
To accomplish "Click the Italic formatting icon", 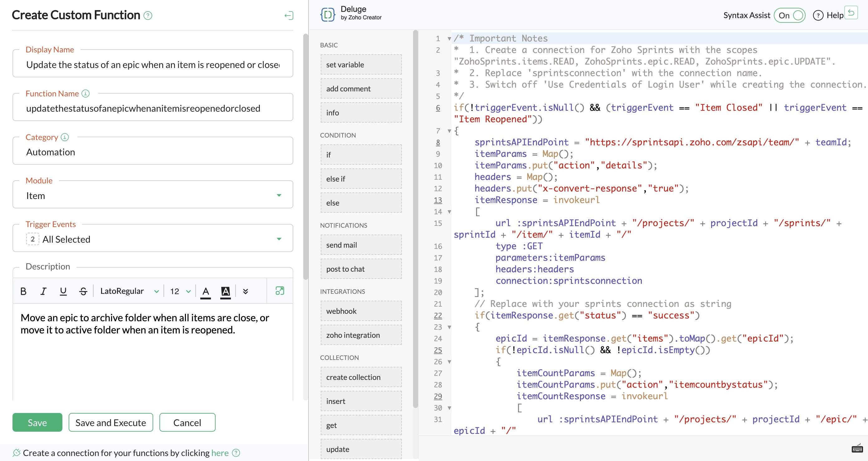I will [43, 291].
